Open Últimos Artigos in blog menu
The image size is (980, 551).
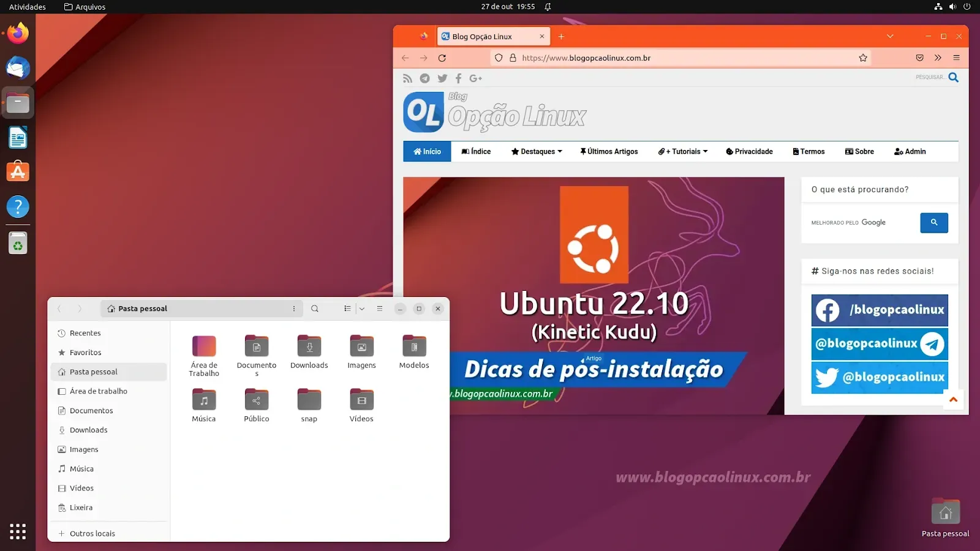tap(609, 151)
